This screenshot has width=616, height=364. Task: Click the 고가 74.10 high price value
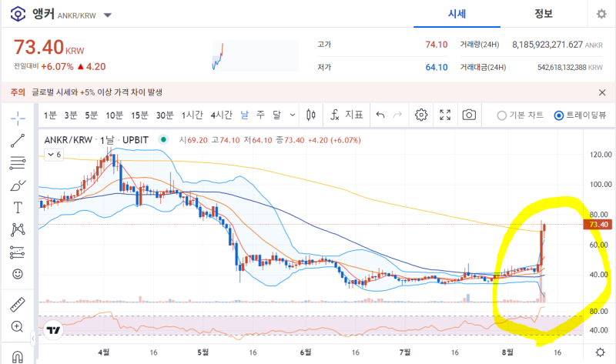coord(436,45)
